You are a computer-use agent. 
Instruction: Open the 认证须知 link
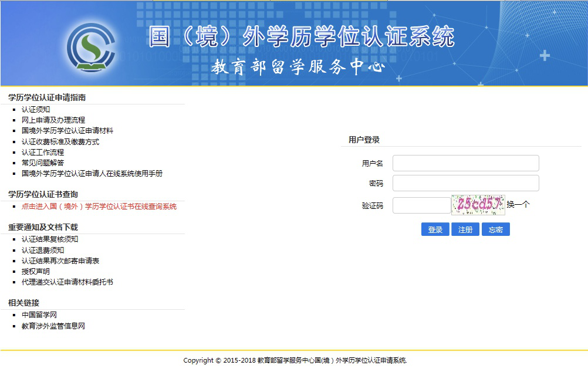point(36,109)
